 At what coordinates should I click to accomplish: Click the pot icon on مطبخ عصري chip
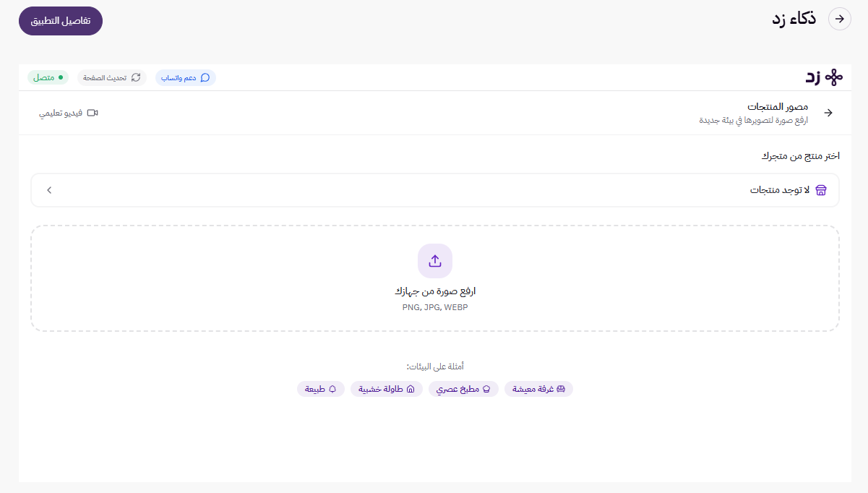click(x=486, y=389)
